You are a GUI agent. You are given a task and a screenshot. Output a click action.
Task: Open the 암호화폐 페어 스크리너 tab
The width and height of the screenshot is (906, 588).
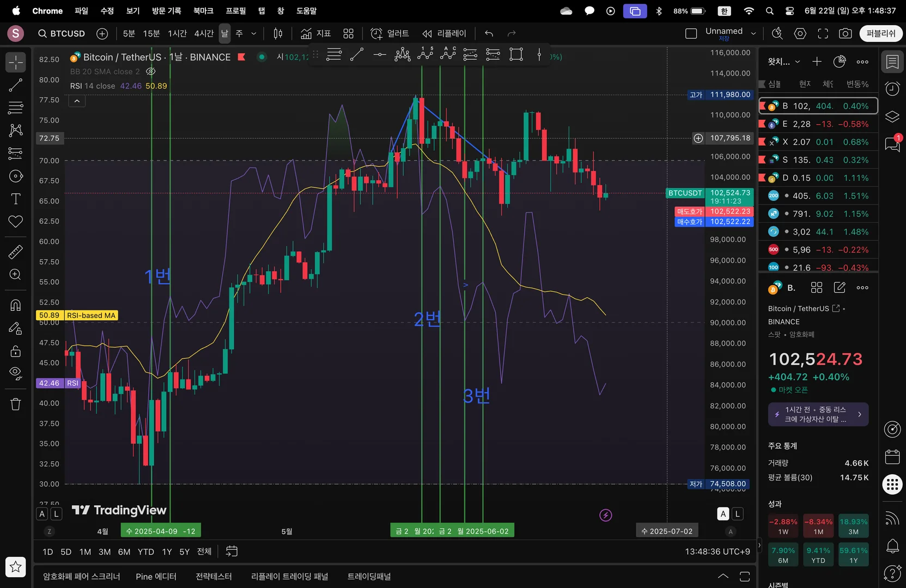point(82,577)
